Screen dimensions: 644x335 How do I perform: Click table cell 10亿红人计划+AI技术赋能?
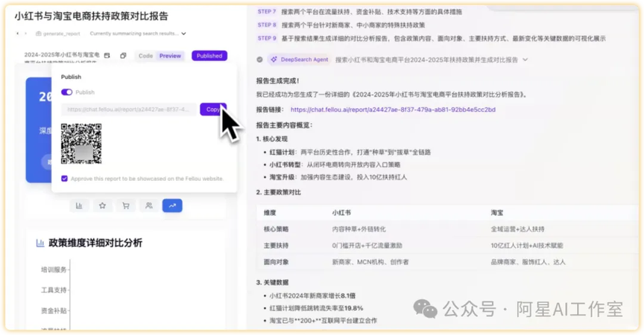coord(527,246)
